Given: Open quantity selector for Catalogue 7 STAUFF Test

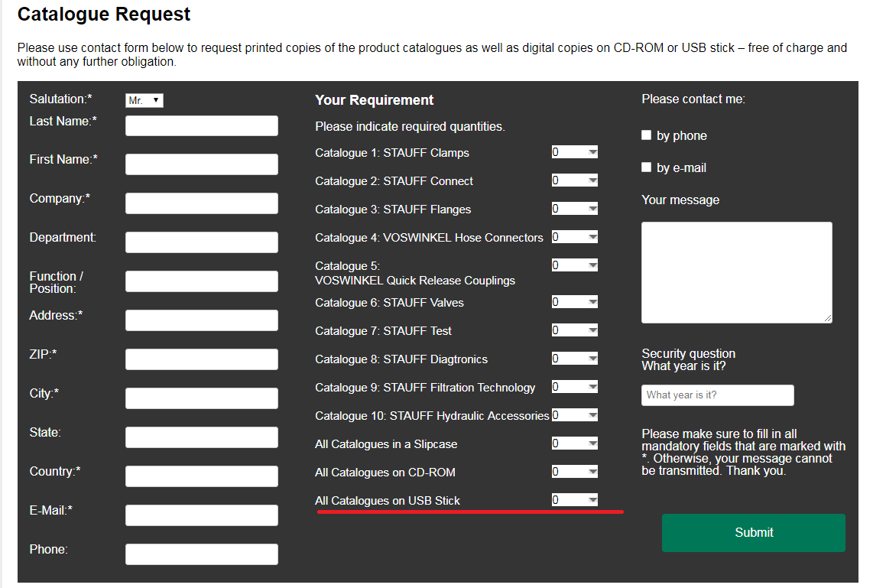Looking at the screenshot, I should click(575, 330).
